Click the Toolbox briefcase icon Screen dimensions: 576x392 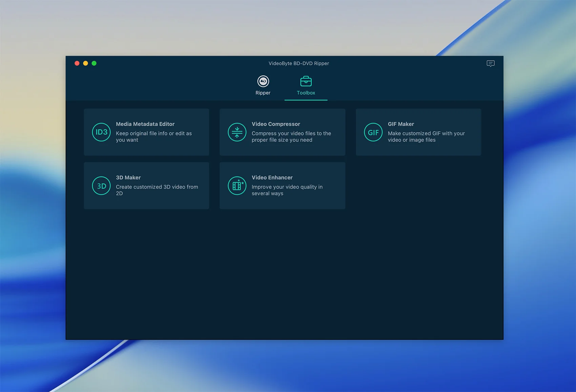(x=306, y=81)
